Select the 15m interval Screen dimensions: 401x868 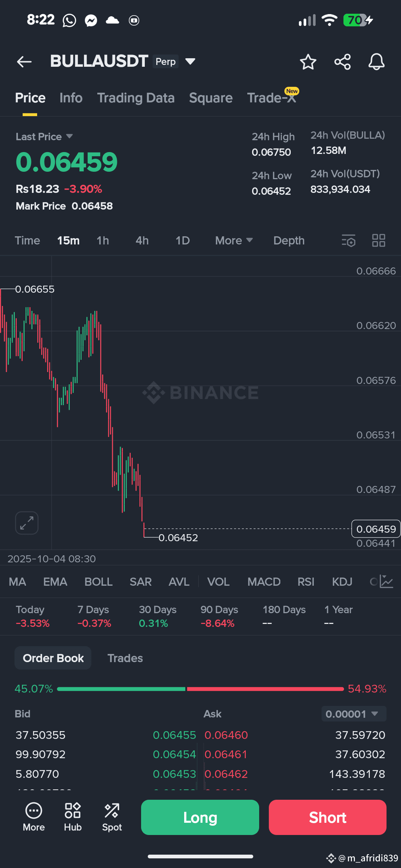coord(68,240)
